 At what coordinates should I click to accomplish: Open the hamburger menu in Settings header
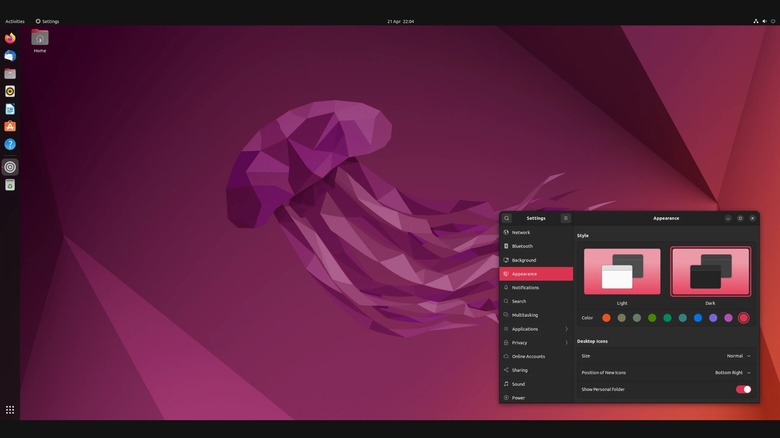pyautogui.click(x=566, y=218)
